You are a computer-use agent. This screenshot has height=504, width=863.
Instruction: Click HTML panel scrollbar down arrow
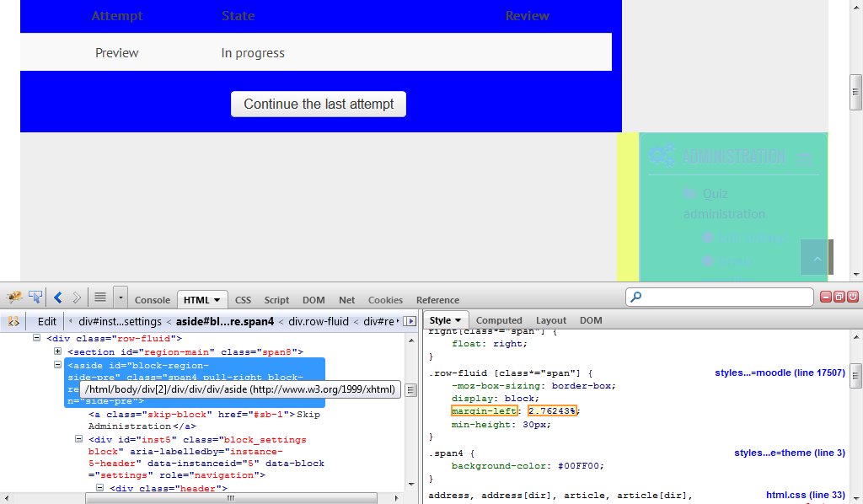point(411,484)
